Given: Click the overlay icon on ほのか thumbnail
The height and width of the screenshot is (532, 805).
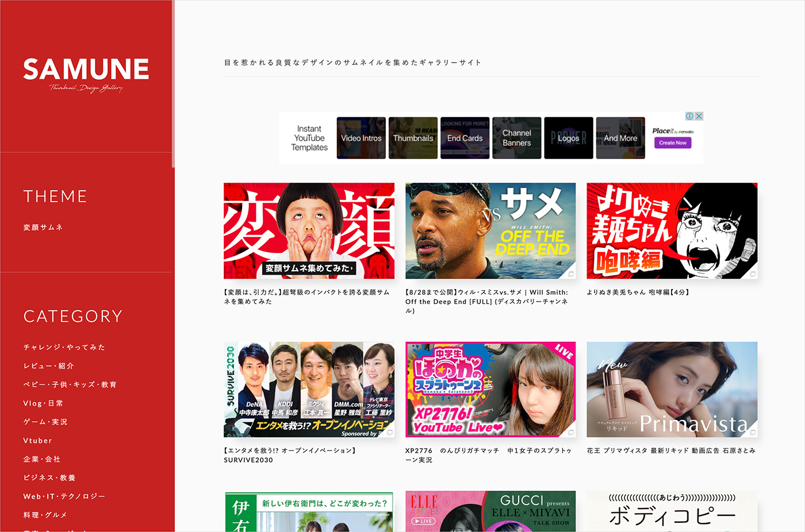Looking at the screenshot, I should tap(571, 433).
